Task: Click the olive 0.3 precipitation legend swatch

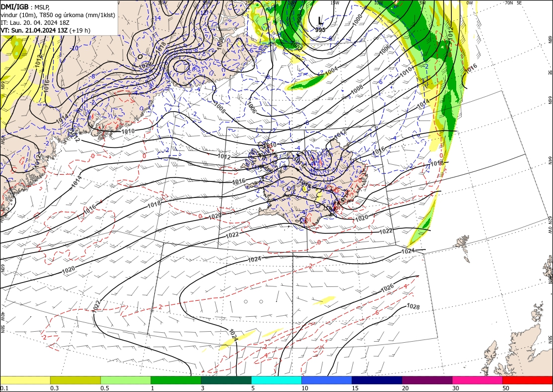Action: click(75, 380)
